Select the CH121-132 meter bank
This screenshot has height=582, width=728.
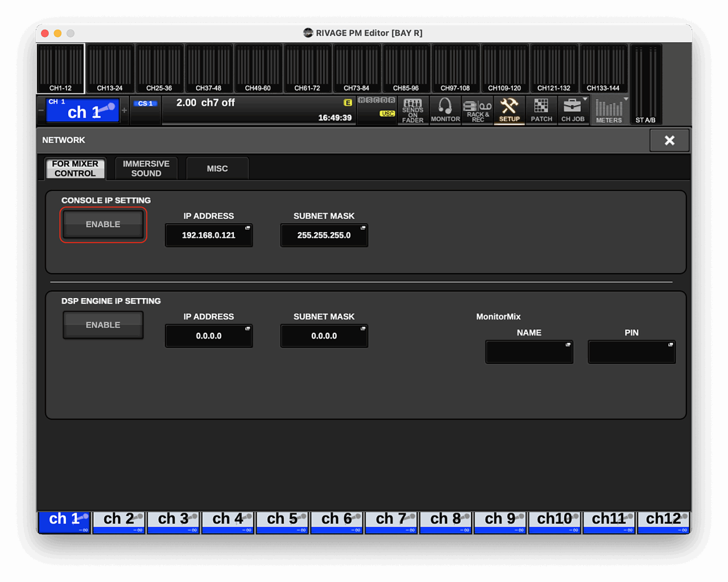(554, 68)
